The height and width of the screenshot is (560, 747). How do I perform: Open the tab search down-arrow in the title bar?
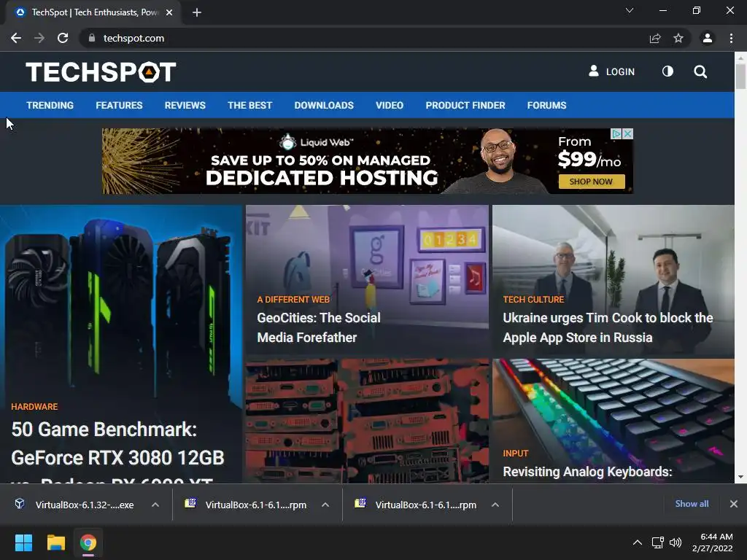click(x=630, y=10)
